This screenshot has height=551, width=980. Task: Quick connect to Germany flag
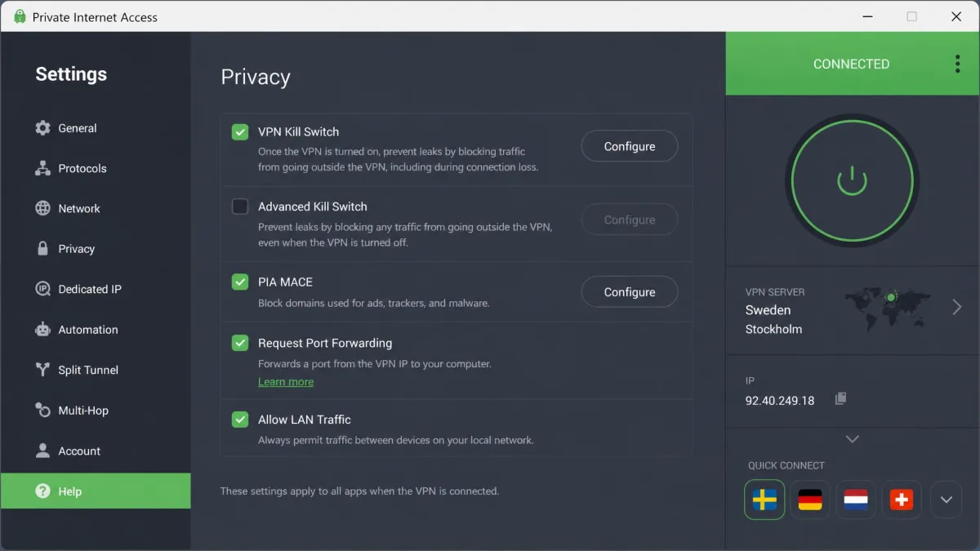pyautogui.click(x=810, y=500)
